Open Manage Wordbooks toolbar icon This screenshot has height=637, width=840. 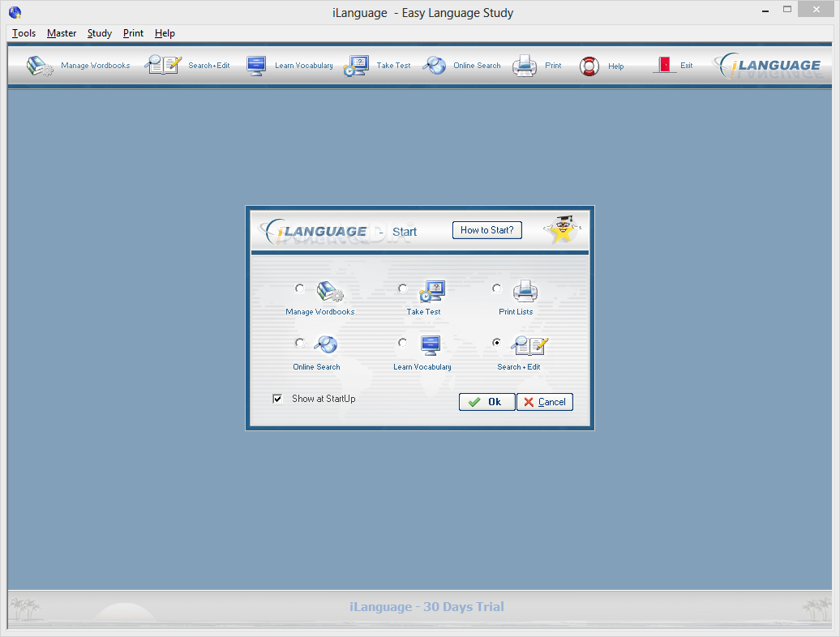(x=40, y=66)
